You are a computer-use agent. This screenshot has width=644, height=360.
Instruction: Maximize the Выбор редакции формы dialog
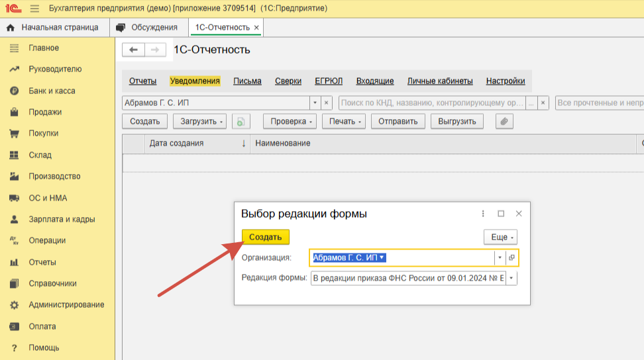(x=501, y=214)
